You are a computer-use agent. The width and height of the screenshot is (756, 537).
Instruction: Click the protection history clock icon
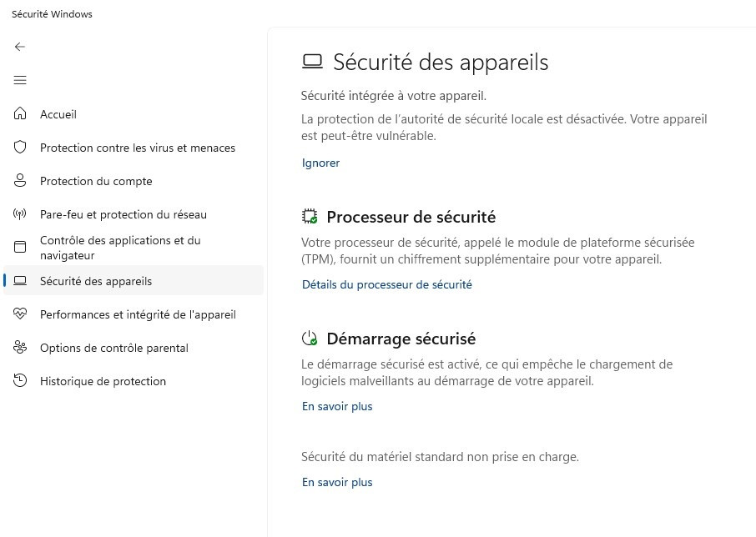[20, 381]
